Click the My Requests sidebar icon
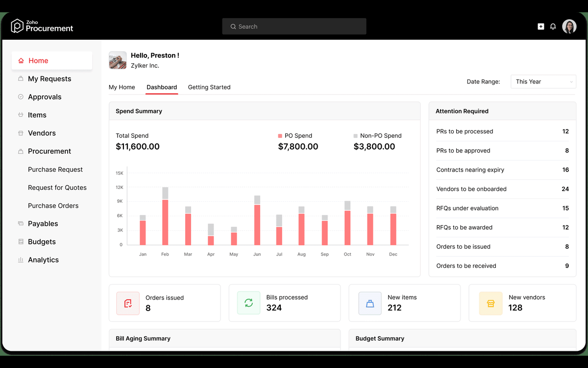 coord(21,79)
